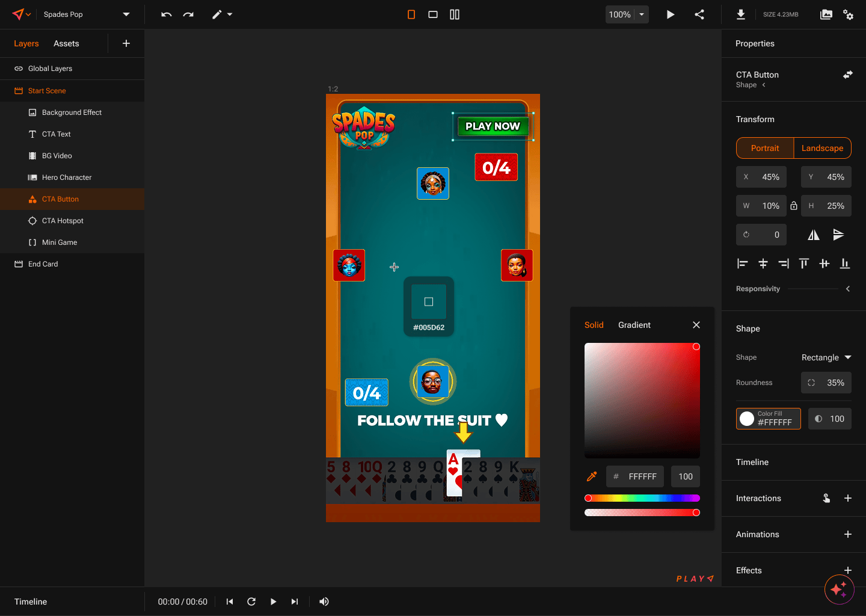Select the Mini Game layer
Viewport: 866px width, 616px height.
[x=72, y=242]
